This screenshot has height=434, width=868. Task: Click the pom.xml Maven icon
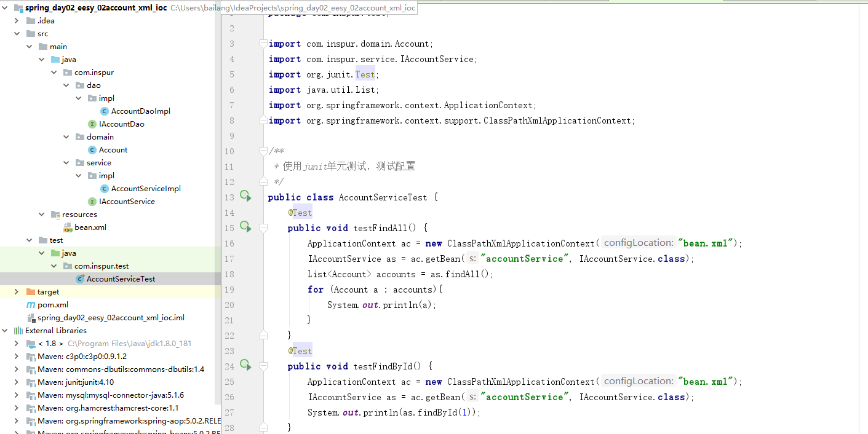(x=31, y=305)
